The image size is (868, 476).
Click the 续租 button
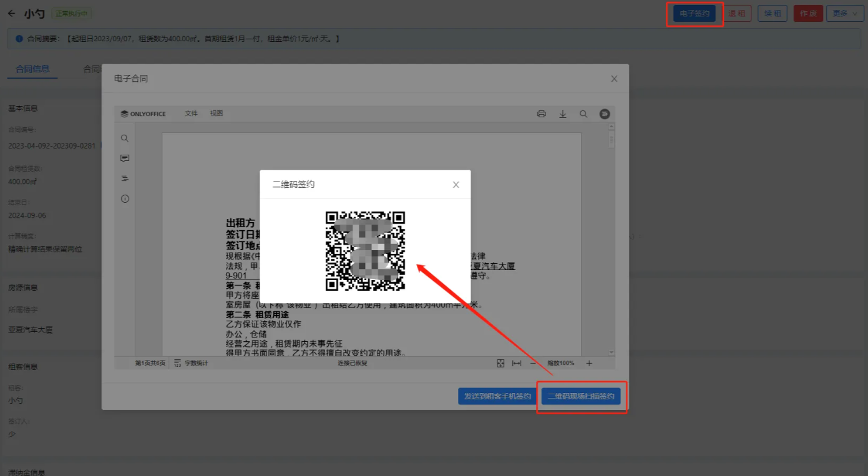[x=773, y=14]
